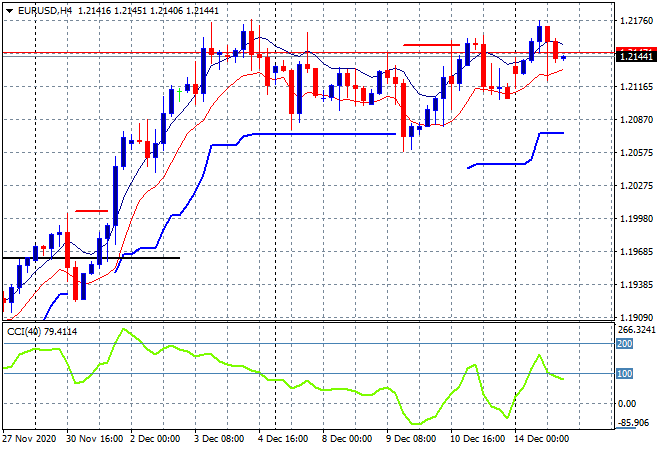
Task: Click the 1.20575 price axis label
Action: tap(636, 153)
